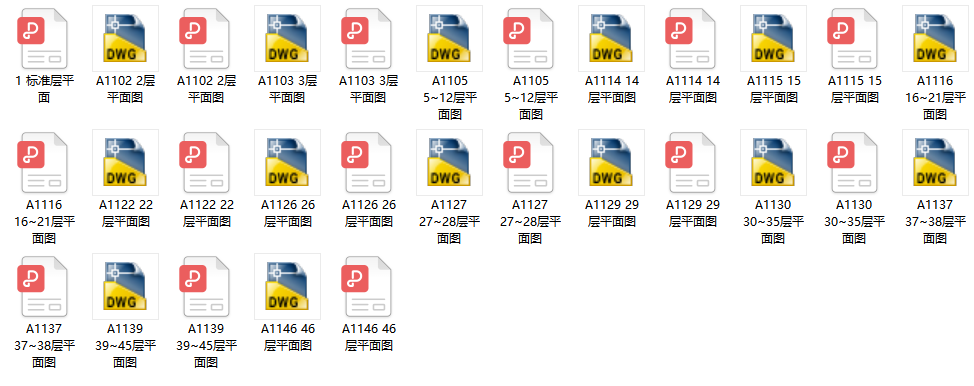
Task: Select the A1105 5~12层平面图 DWG icon
Action: (450, 39)
